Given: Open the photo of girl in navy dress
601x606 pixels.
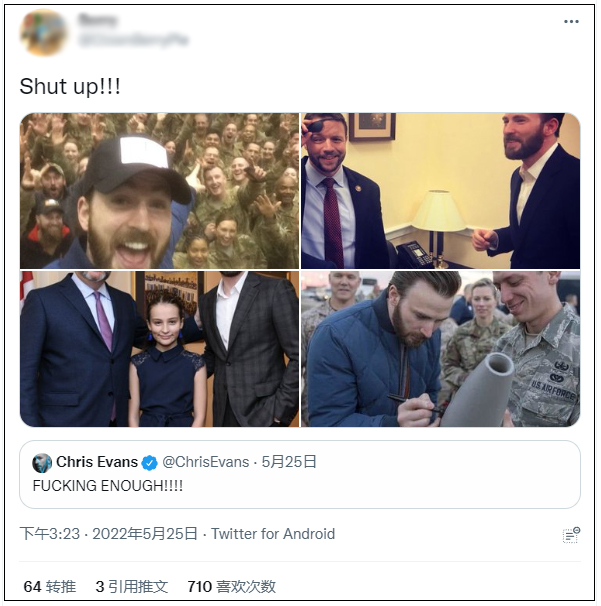Looking at the screenshot, I should click(x=159, y=349).
